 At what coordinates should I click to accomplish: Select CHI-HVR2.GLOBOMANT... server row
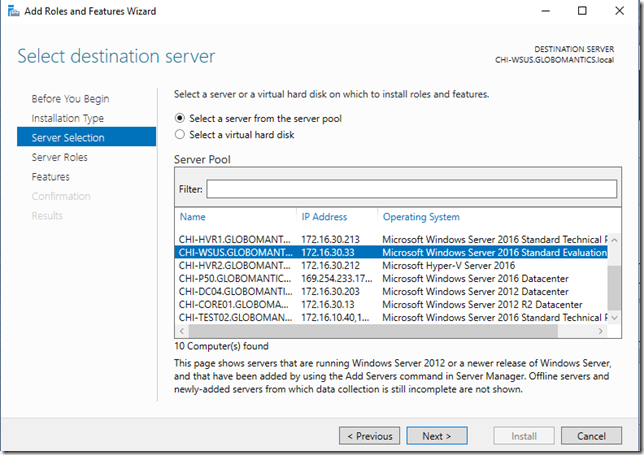click(391, 265)
